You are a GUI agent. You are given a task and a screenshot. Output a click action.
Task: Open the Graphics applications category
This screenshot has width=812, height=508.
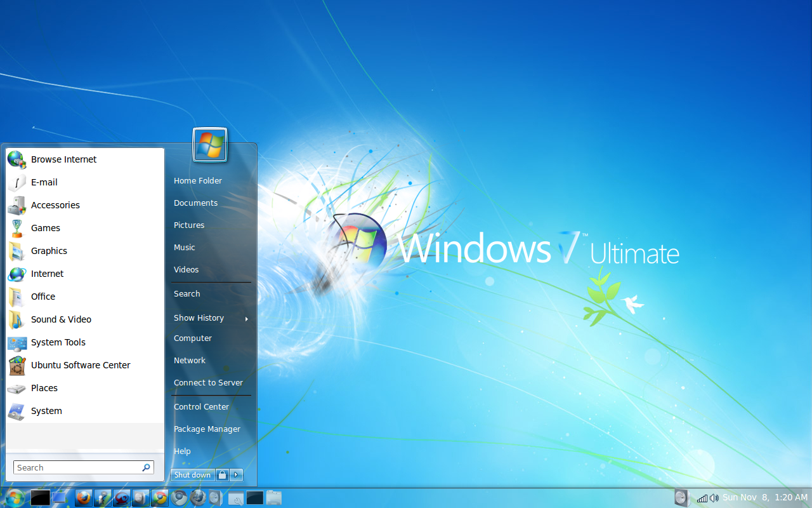click(49, 251)
